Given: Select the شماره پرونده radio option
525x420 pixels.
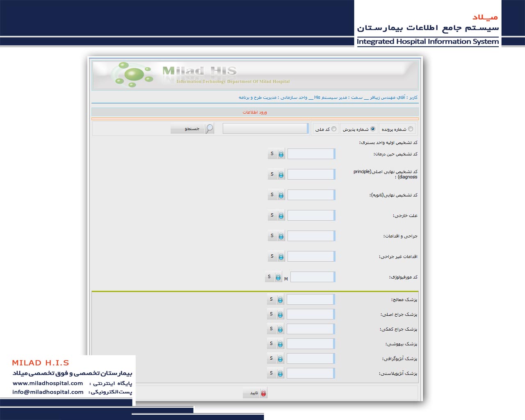Looking at the screenshot, I should tap(411, 129).
